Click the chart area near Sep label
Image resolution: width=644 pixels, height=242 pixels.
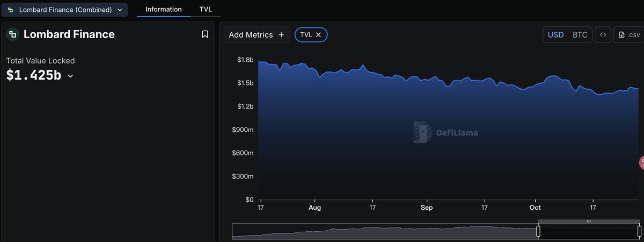427,161
